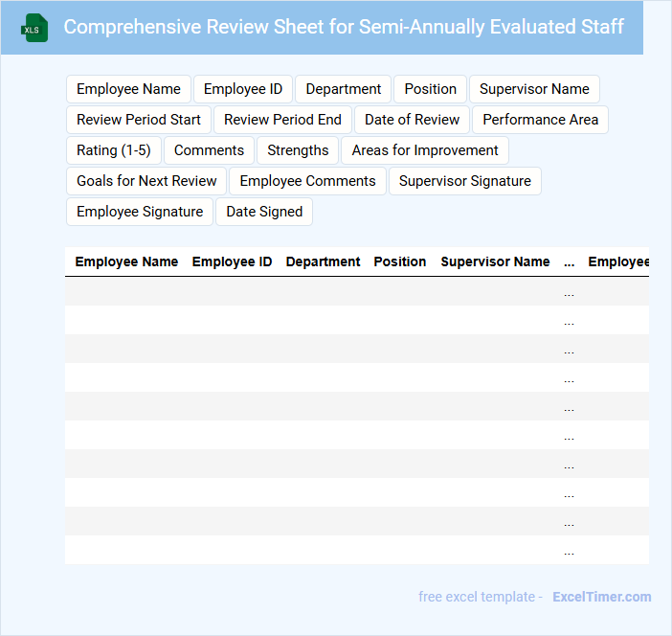
Task: Click the green XLS file icon
Action: (x=34, y=28)
